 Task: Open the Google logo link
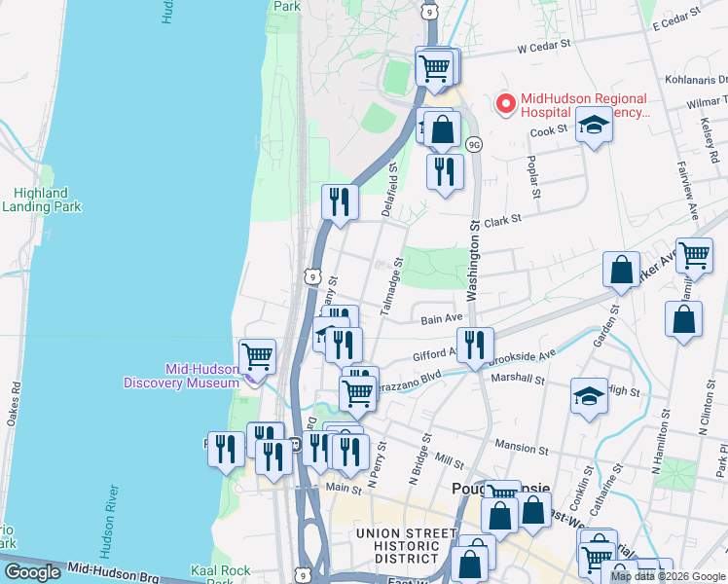pyautogui.click(x=32, y=572)
